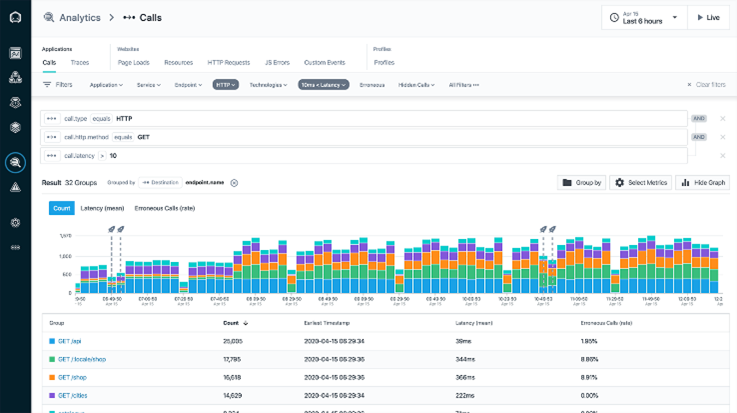The height and width of the screenshot is (413, 737).
Task: Click the Hide Graph button
Action: tap(703, 183)
